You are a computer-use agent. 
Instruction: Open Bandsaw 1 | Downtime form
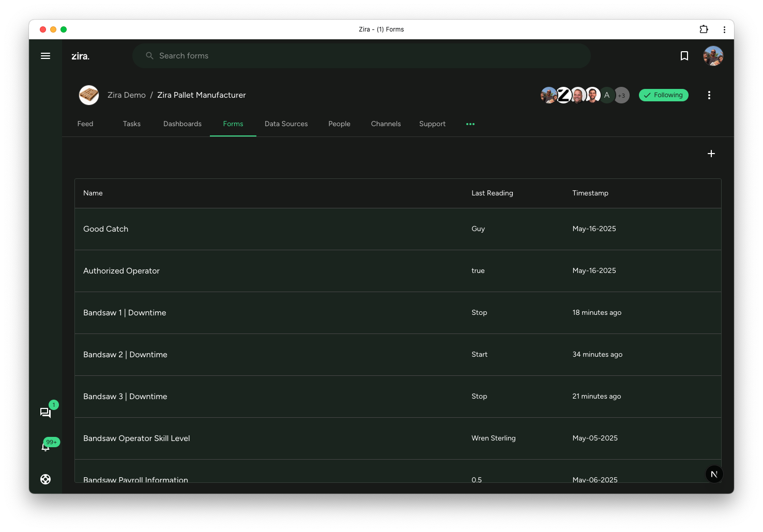coord(398,313)
